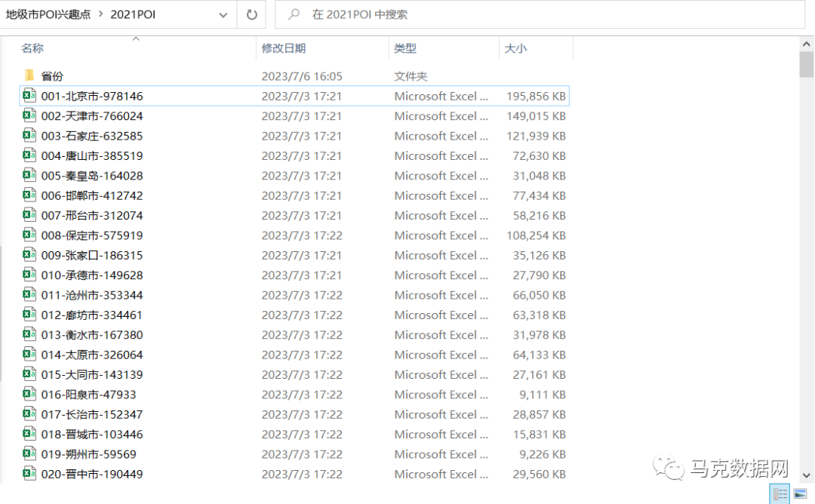Select file name 004-唐山市-385519
The image size is (815, 504).
pyautogui.click(x=92, y=156)
